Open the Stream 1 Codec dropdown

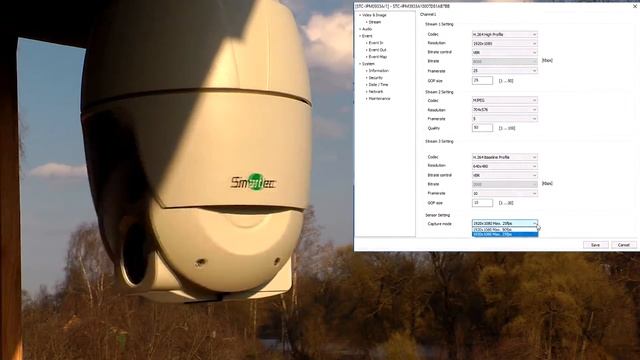[x=504, y=34]
